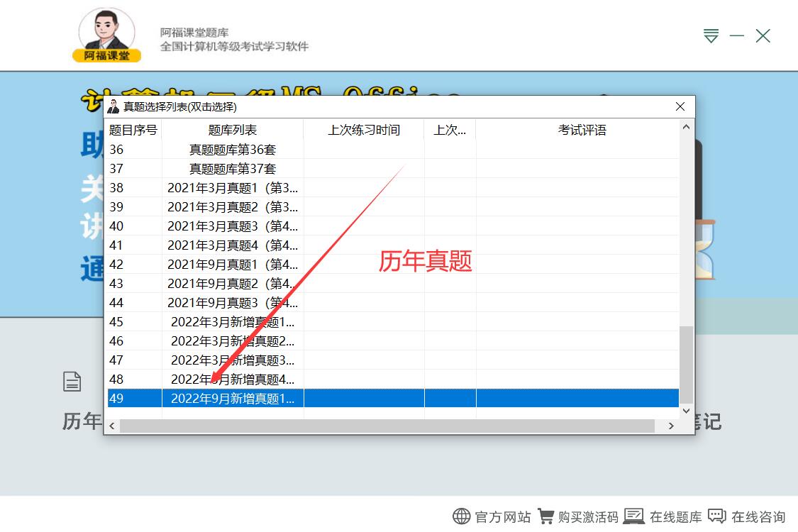Click the 购买激活码 shopping cart icon
This screenshot has width=798, height=532.
[546, 516]
